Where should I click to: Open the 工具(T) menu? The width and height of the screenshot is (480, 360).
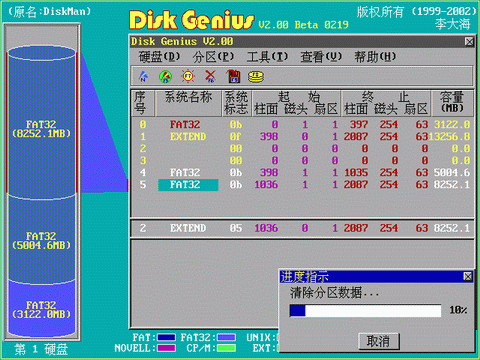tap(267, 57)
